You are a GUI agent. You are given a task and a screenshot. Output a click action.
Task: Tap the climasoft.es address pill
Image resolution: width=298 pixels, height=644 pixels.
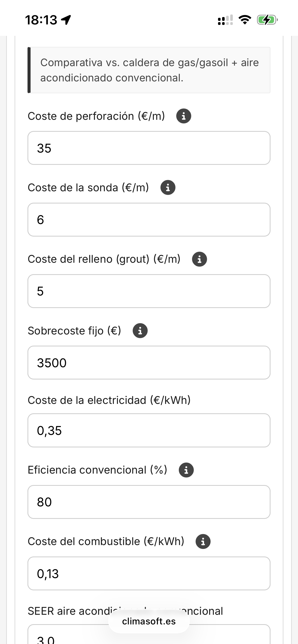point(149,621)
